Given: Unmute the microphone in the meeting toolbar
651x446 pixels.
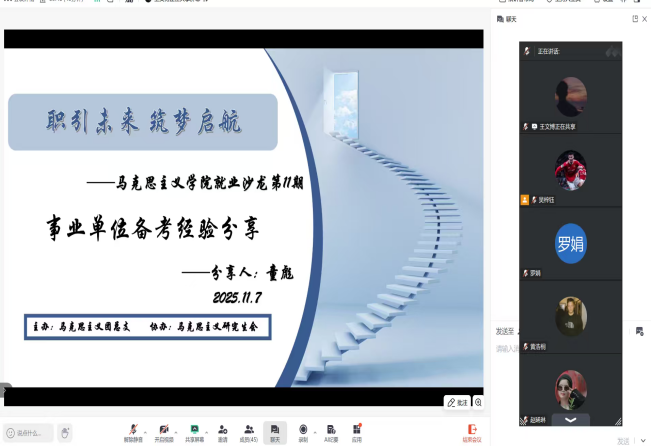Looking at the screenshot, I should point(132,429).
